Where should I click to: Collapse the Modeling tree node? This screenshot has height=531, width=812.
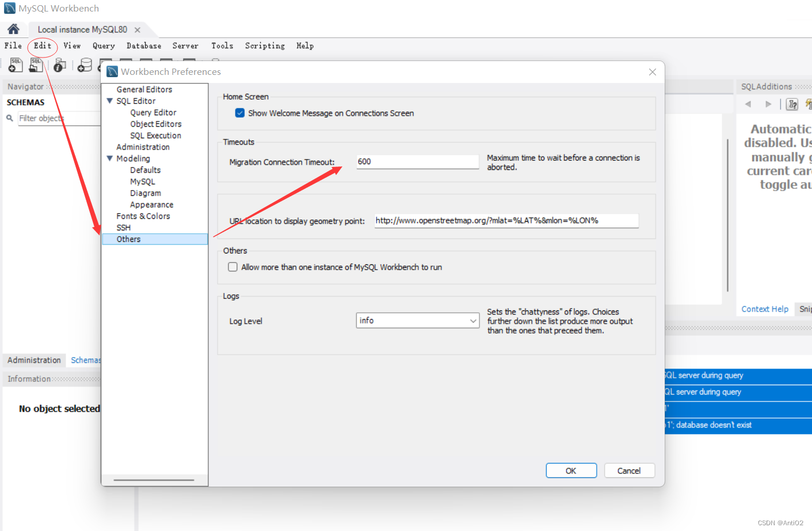[x=110, y=158]
